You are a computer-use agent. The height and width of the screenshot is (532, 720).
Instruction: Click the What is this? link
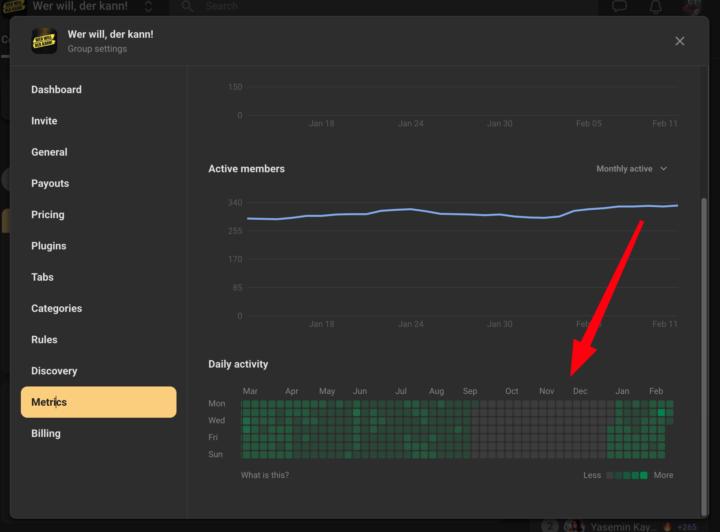tap(265, 475)
